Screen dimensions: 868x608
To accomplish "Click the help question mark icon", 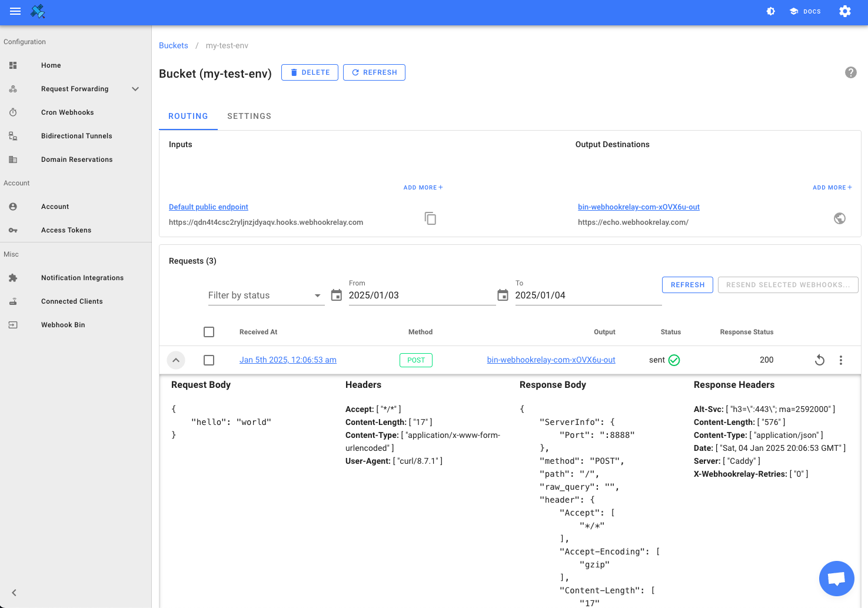I will tap(850, 72).
